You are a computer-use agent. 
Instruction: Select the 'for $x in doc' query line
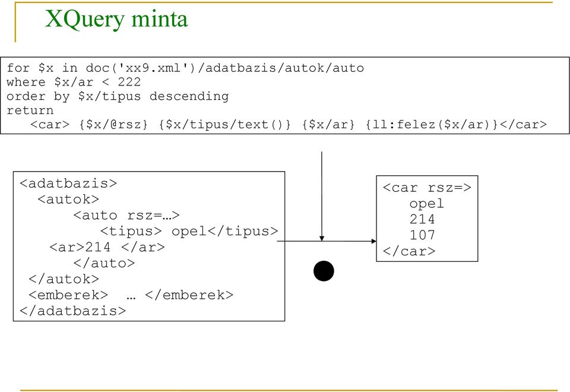tap(185, 68)
